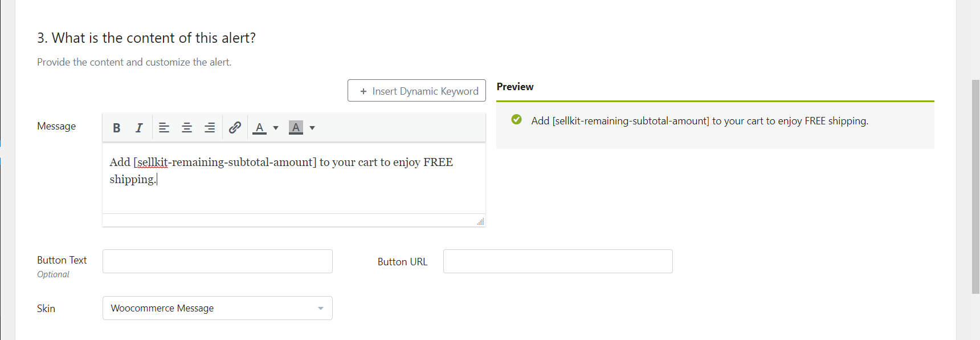Click the 'Button URL' label

click(x=402, y=262)
